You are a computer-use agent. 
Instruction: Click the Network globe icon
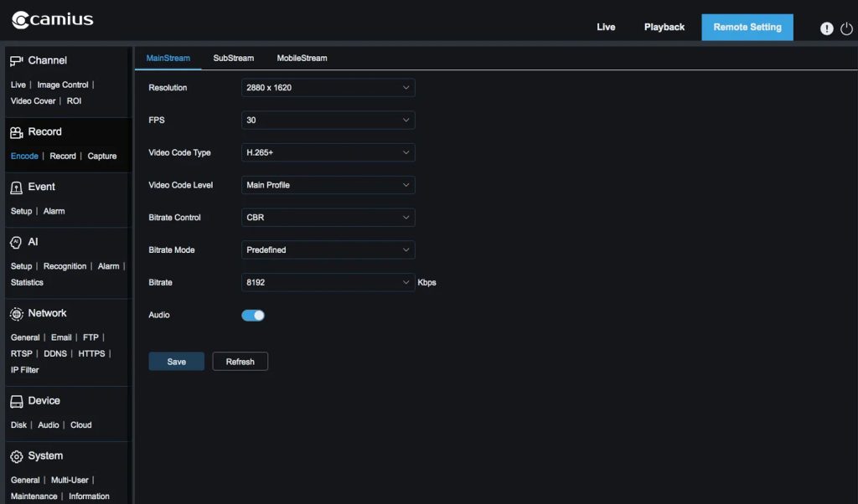point(16,314)
